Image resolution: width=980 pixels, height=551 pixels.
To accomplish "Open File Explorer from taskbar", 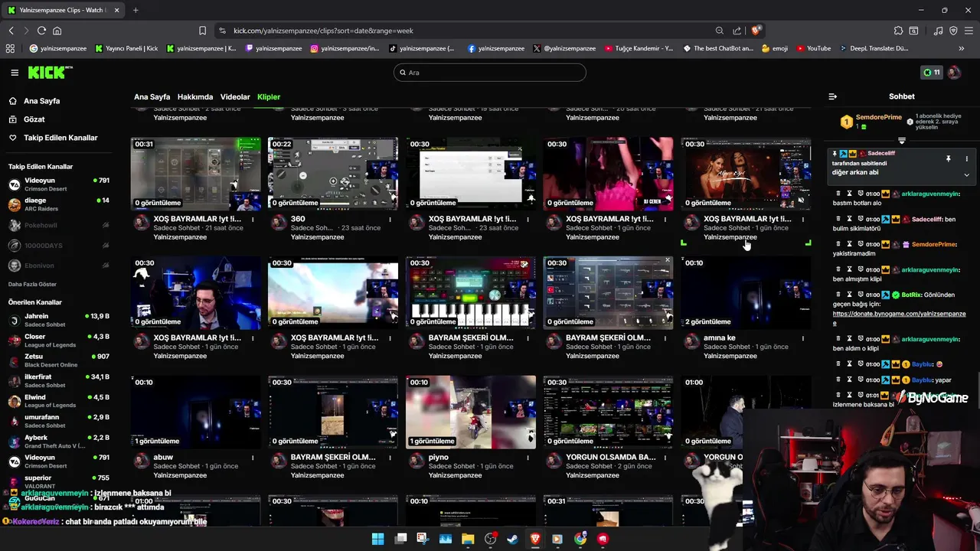I will [468, 539].
